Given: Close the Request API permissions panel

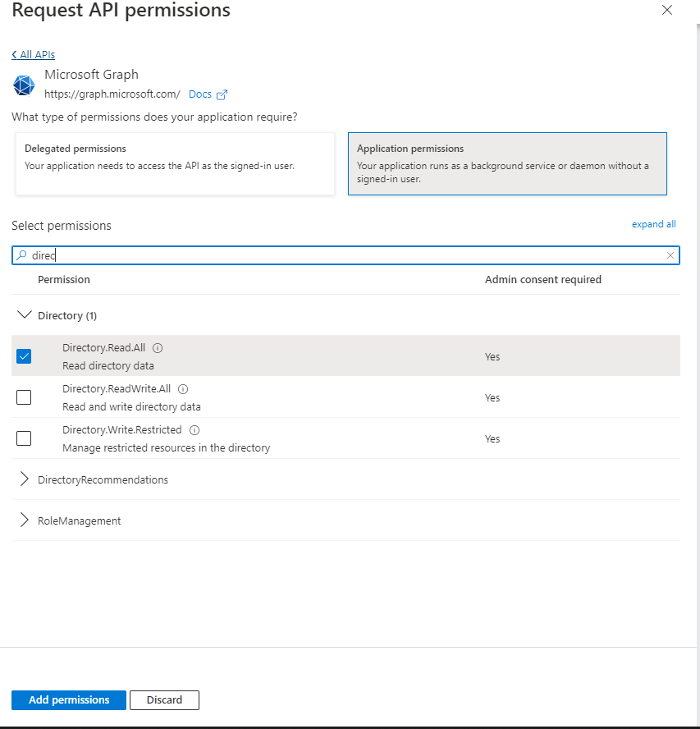Looking at the screenshot, I should click(x=667, y=11).
